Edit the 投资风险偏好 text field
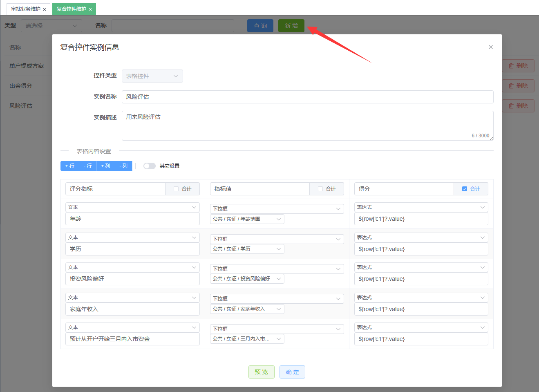This screenshot has width=539, height=392. pos(132,279)
